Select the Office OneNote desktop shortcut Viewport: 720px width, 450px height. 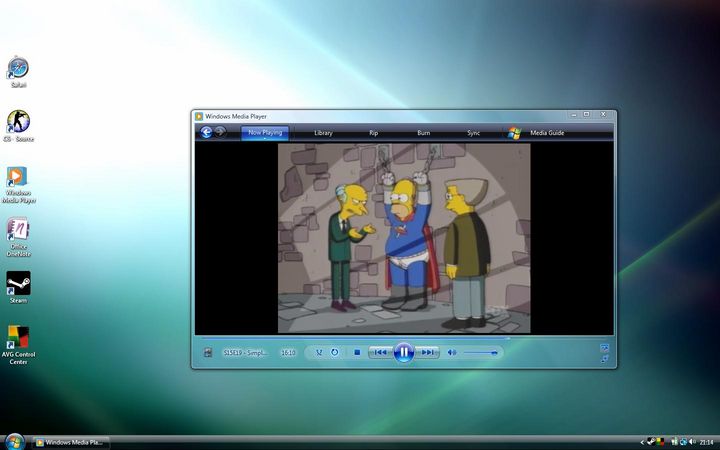click(18, 237)
